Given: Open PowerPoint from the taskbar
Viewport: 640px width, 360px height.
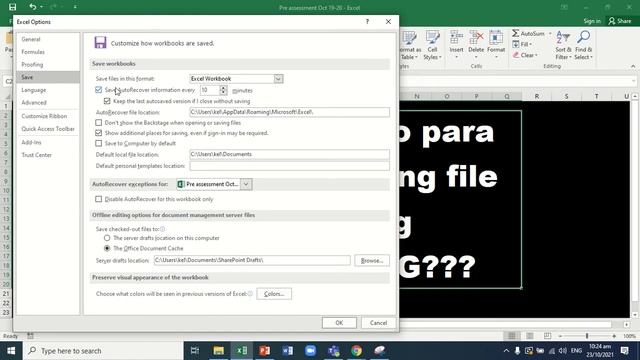Looking at the screenshot, I should [264, 351].
